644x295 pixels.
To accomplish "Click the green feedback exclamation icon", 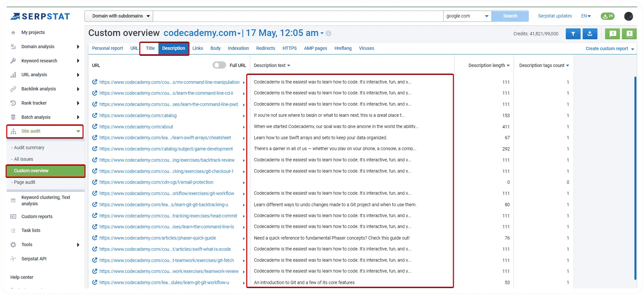I will [613, 34].
